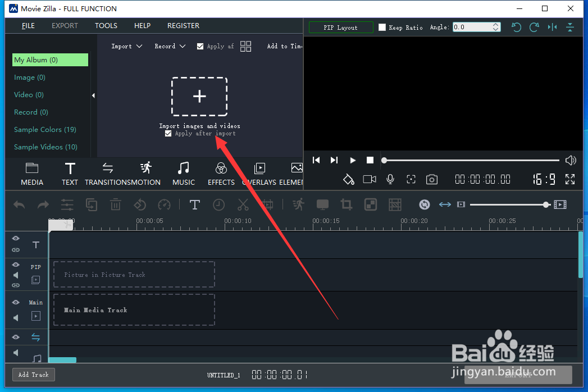Open the TOOLS menu
The image size is (588, 392).
106,25
